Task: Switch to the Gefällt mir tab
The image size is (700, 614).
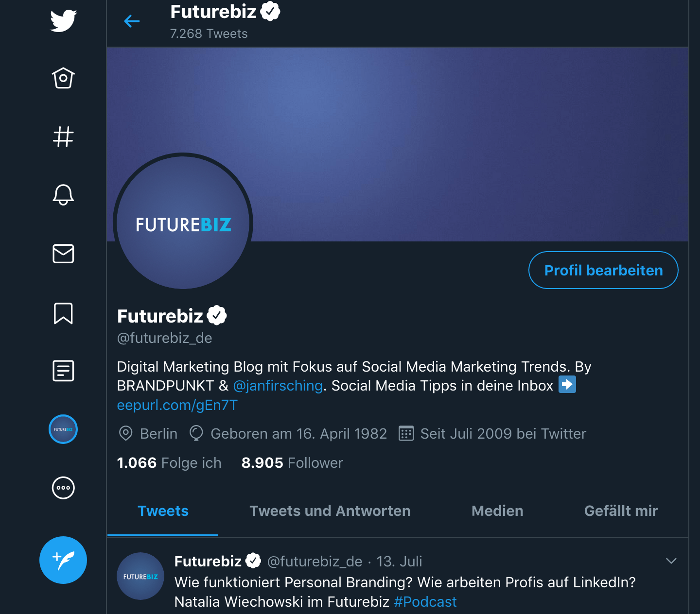Action: pos(621,511)
